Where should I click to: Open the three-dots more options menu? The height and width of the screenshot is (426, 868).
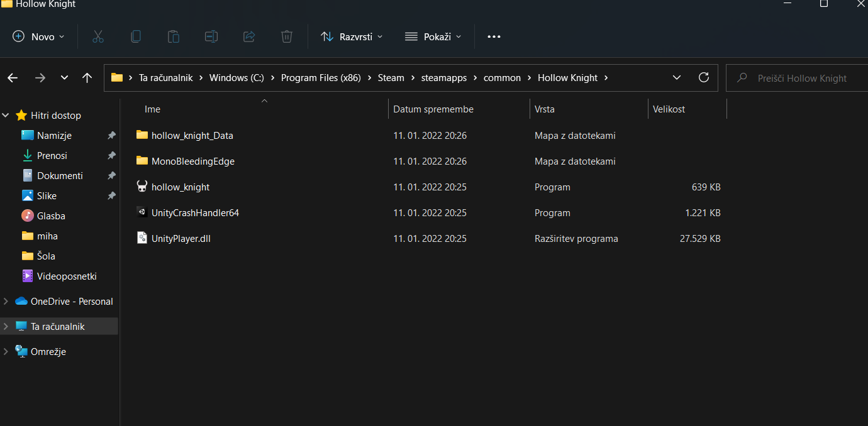tap(494, 36)
